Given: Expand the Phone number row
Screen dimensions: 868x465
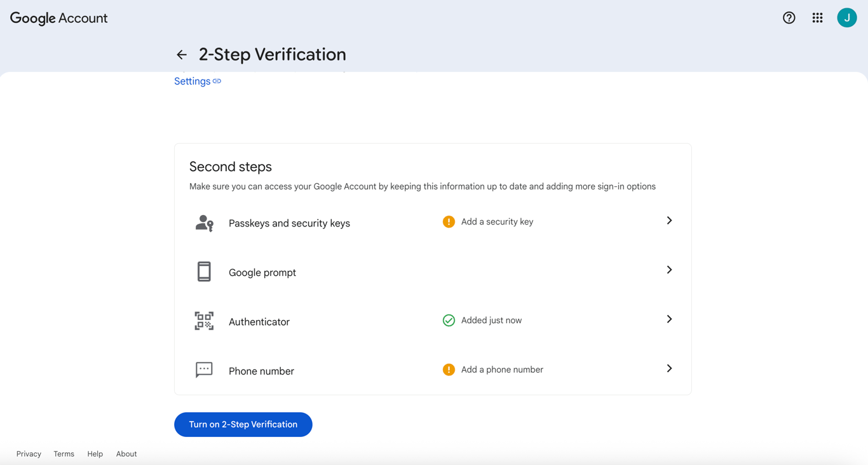Looking at the screenshot, I should pyautogui.click(x=669, y=368).
